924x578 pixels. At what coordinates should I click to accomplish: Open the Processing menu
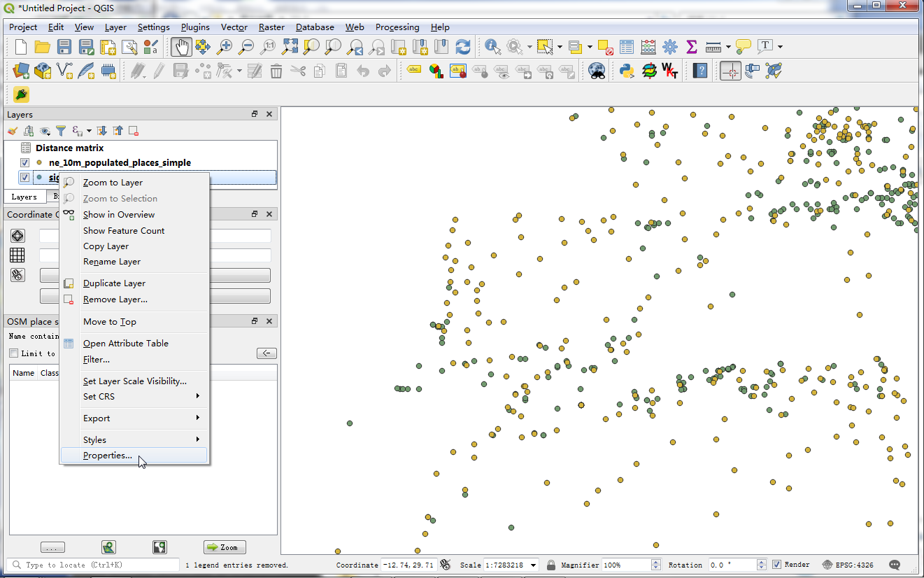pos(397,27)
